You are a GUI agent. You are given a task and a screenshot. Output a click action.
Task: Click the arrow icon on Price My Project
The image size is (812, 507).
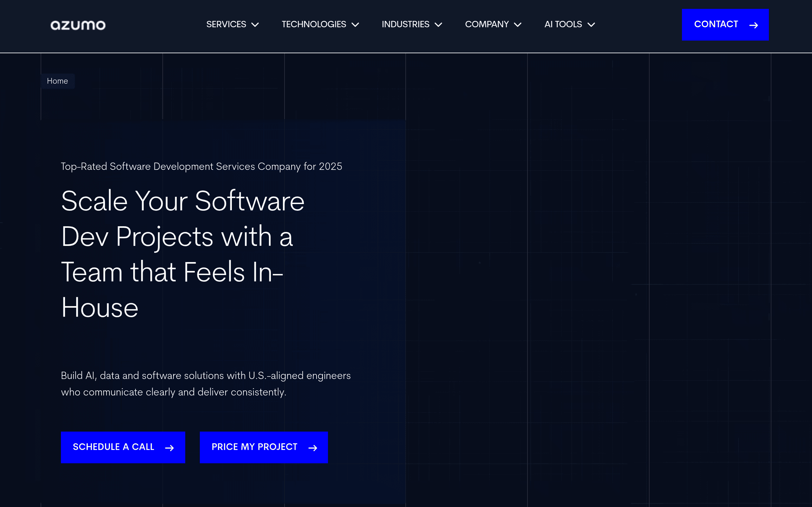[x=313, y=447]
